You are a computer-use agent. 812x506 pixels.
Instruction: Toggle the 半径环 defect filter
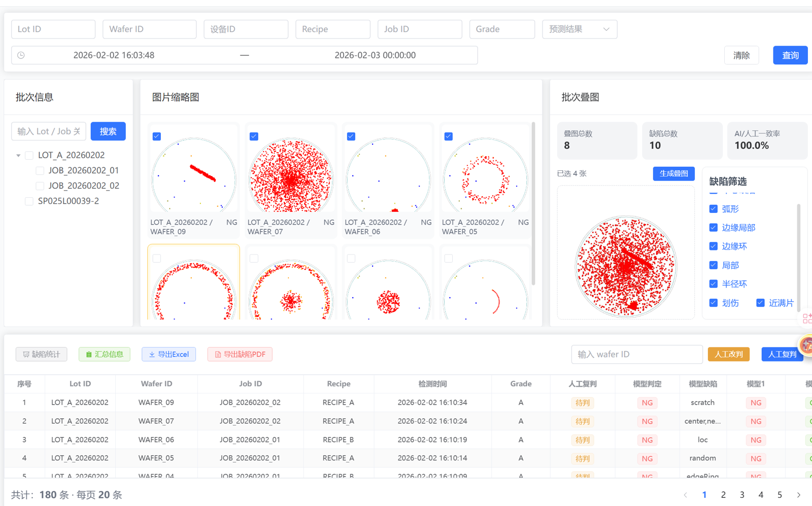pos(713,284)
